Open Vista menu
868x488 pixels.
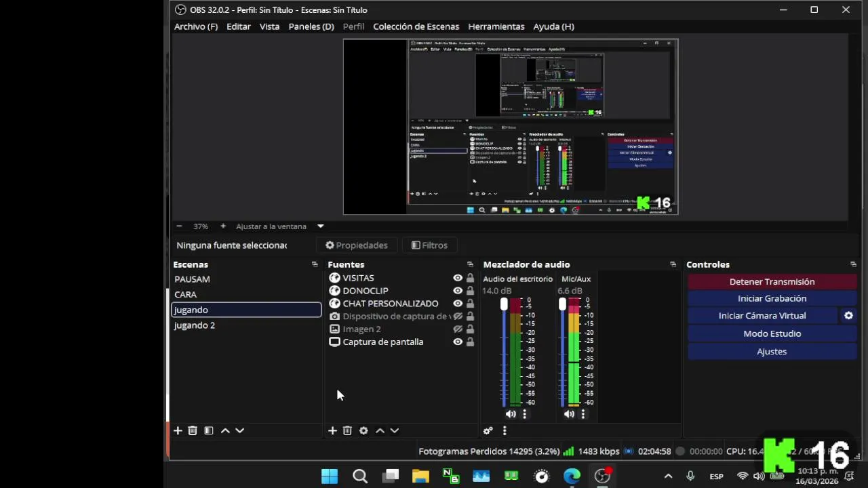point(269,26)
